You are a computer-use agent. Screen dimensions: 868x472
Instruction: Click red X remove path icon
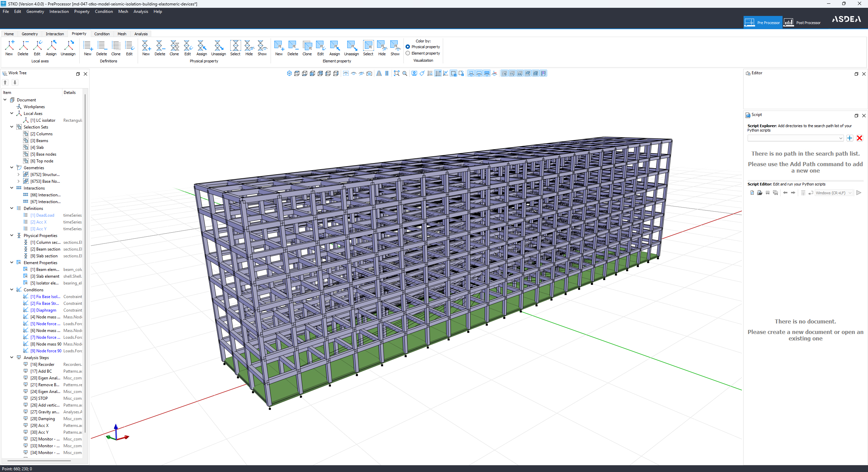[860, 138]
